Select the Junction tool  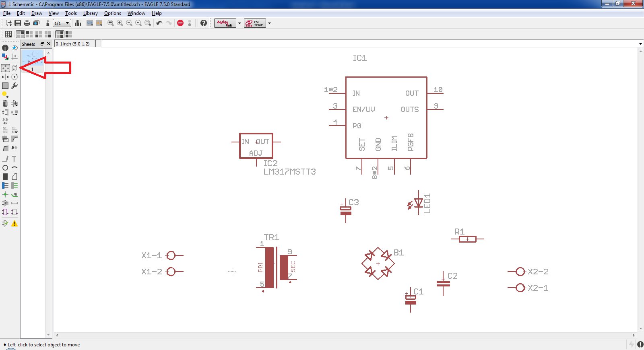[x=5, y=194]
